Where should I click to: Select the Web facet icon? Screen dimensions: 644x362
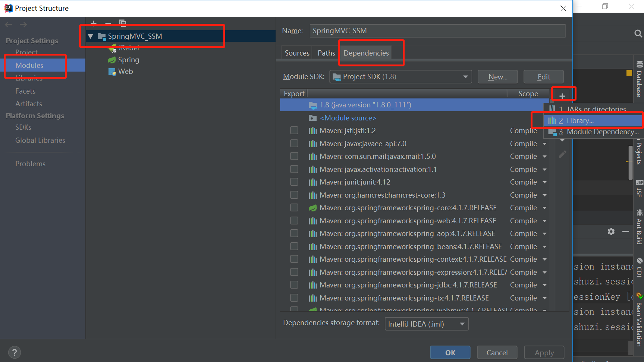[112, 72]
